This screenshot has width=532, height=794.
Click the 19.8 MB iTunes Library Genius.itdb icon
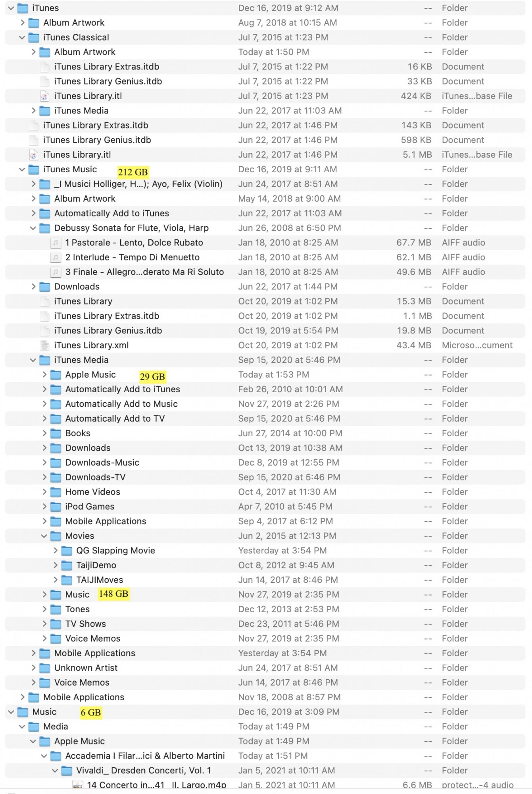pos(45,331)
